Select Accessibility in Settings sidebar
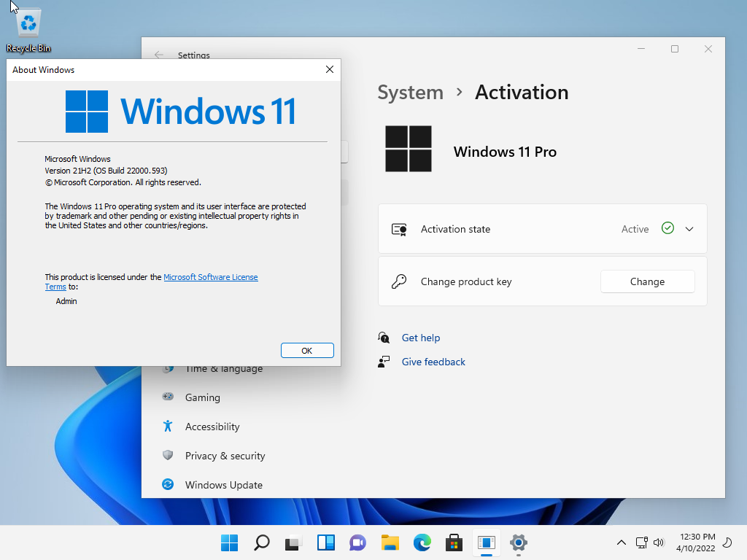Screen dimensions: 747x560 tap(212, 427)
